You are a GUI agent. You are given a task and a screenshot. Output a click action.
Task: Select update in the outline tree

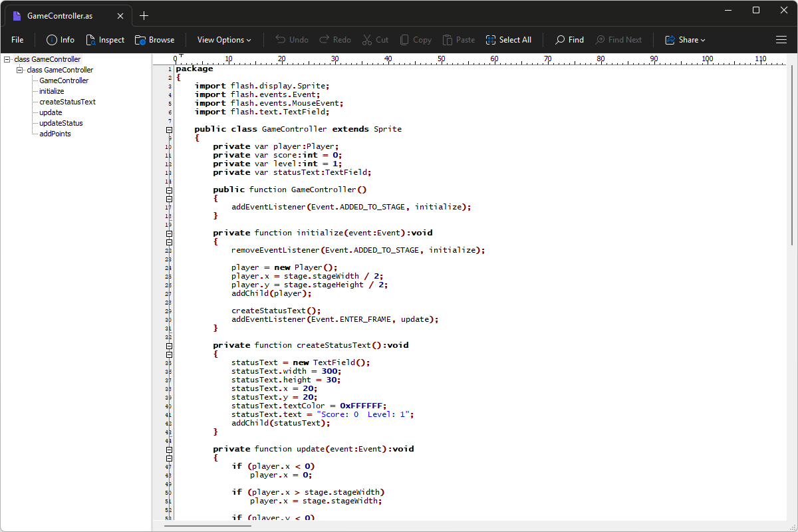point(51,112)
